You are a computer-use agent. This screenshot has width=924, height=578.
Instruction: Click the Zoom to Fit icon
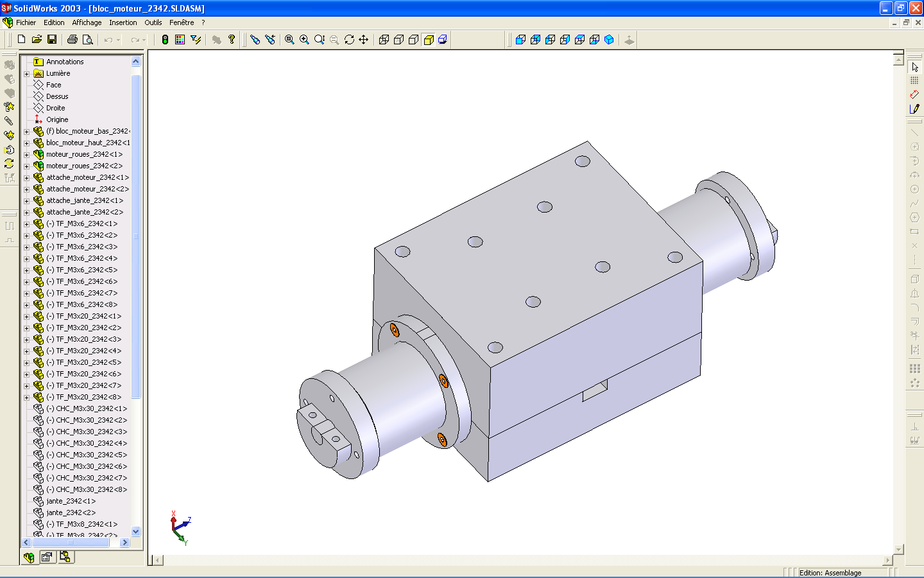tap(289, 40)
